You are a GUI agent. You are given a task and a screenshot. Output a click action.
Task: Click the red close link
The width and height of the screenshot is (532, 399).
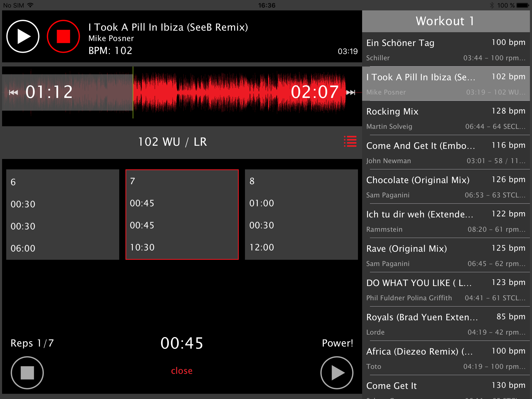coord(182,371)
